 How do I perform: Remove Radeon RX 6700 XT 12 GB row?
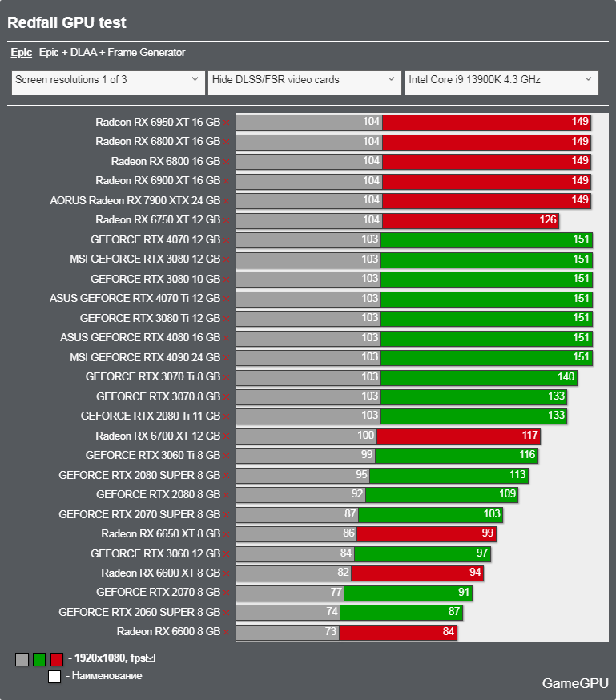pos(227,436)
